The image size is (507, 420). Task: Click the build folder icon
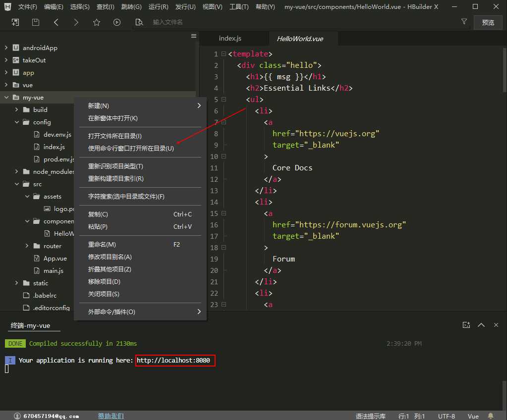26,109
